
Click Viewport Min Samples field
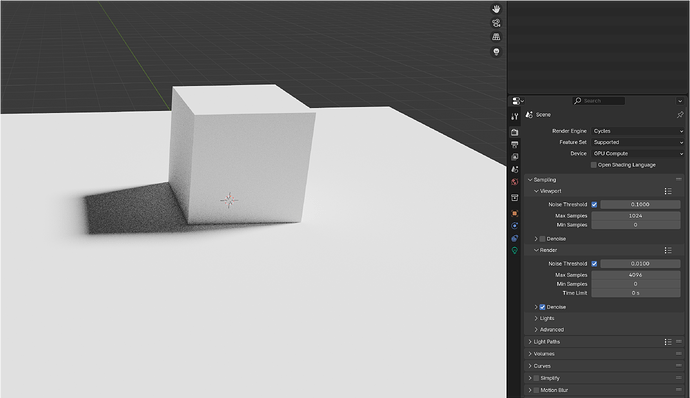636,225
